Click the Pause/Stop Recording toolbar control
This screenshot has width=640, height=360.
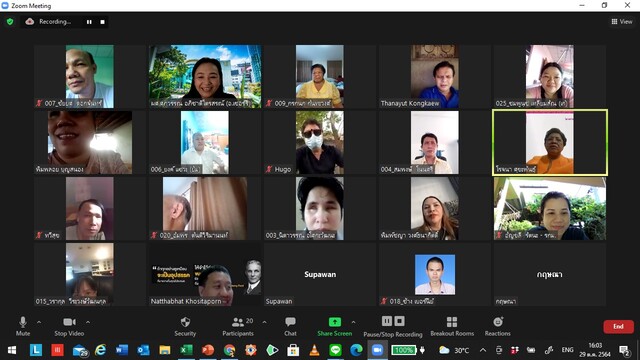click(x=393, y=327)
